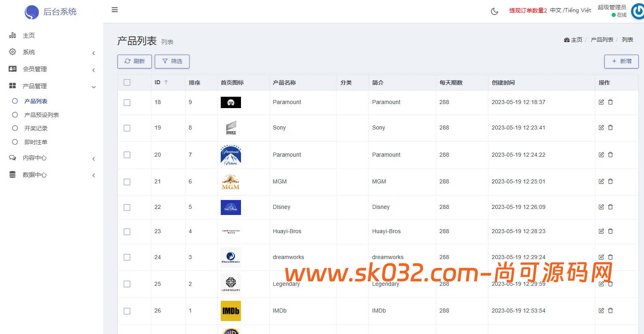Expand the 内容中心 menu chevron
644x334 pixels.
(94, 159)
